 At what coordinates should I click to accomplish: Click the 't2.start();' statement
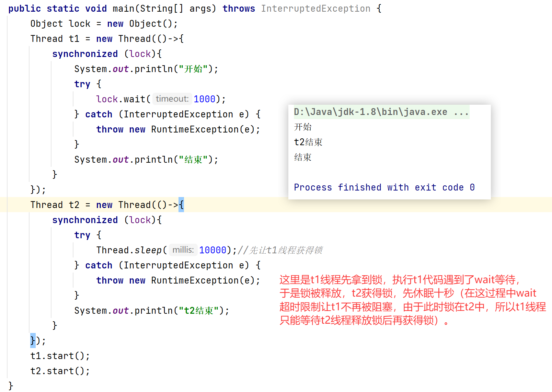pos(60,371)
